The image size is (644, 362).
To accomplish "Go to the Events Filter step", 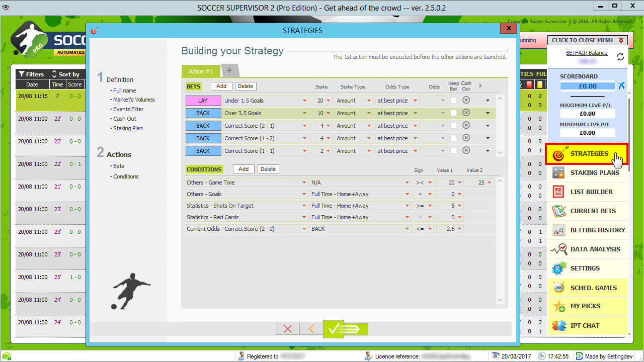I will point(128,109).
